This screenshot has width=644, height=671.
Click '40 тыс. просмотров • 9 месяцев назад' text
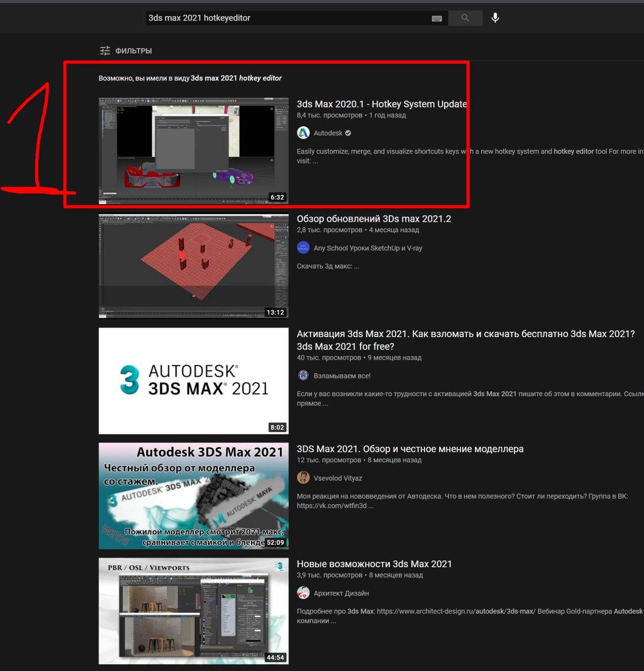point(359,358)
